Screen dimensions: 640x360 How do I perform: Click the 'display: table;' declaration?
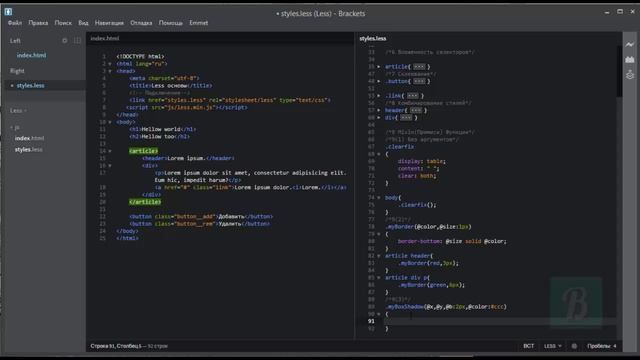(x=422, y=161)
